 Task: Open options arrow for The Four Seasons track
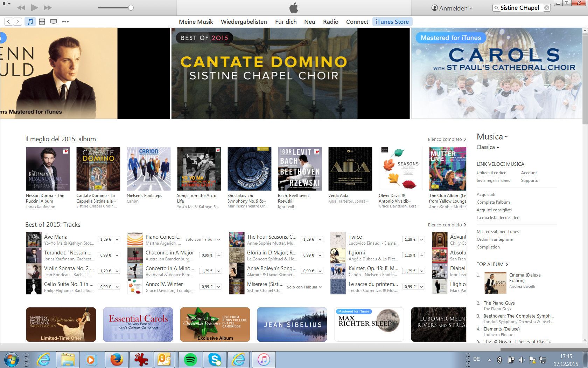click(x=320, y=239)
